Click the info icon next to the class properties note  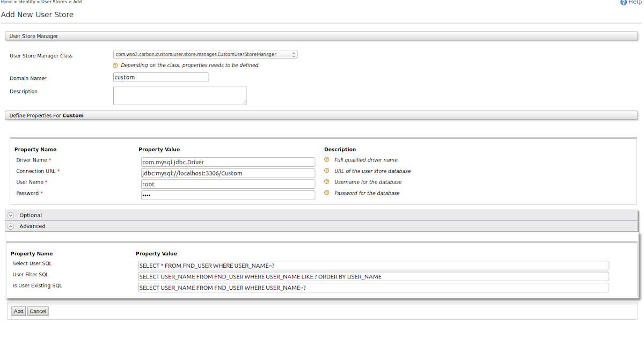[115, 65]
